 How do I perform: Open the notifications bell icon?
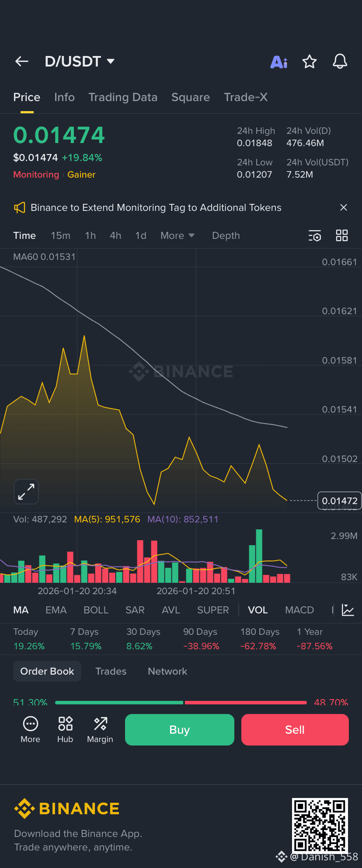pyautogui.click(x=340, y=61)
